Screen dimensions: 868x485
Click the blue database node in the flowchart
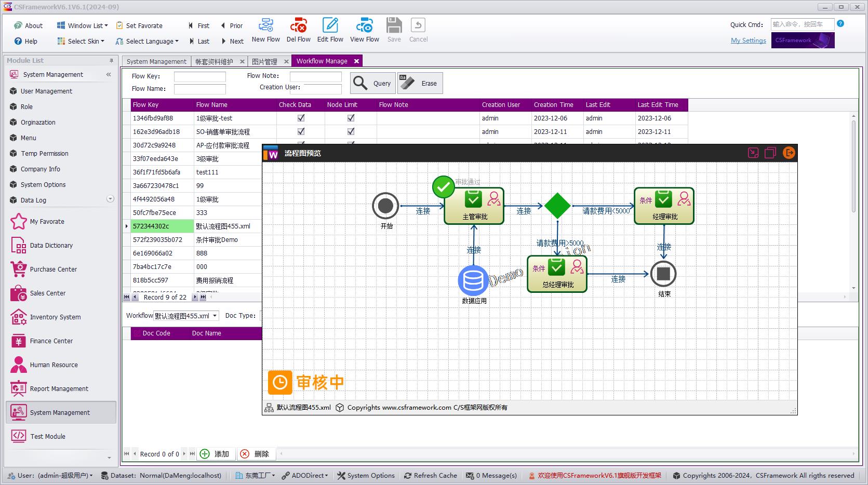pos(473,280)
